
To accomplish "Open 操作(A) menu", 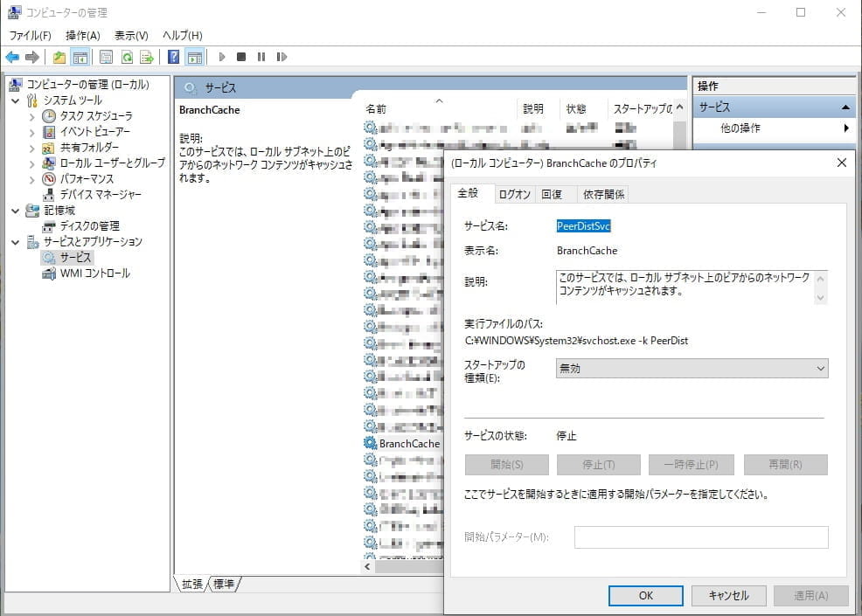I will [82, 36].
